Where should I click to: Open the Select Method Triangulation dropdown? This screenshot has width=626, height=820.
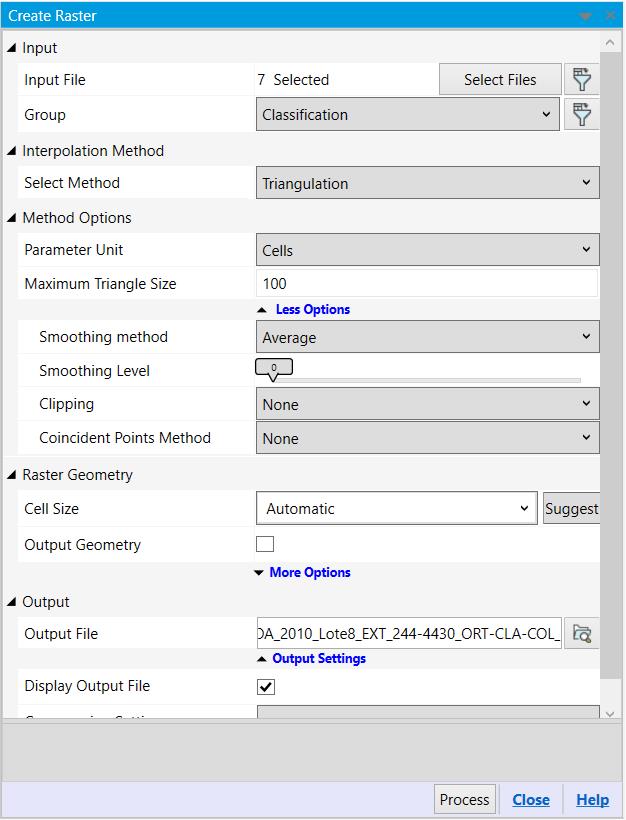pos(427,184)
